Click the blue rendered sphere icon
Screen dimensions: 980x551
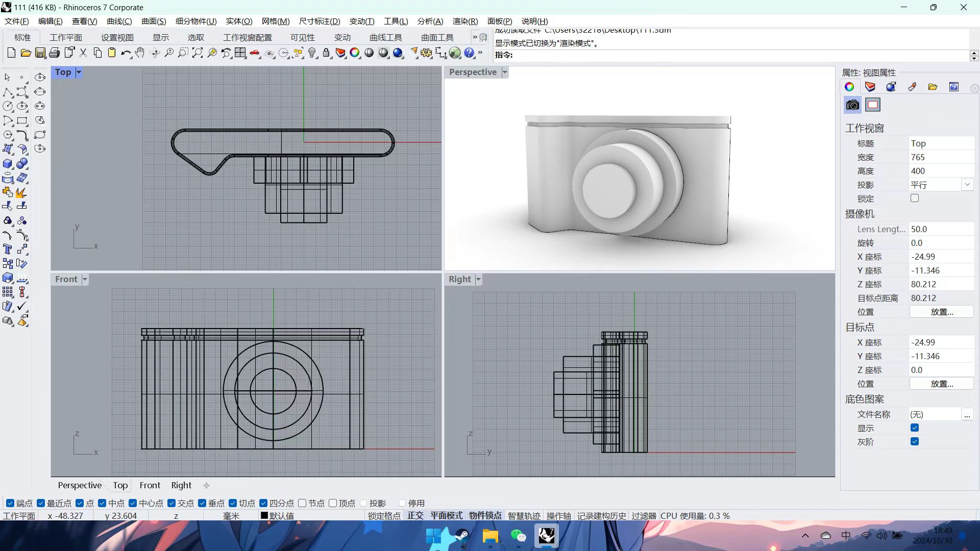pos(398,53)
